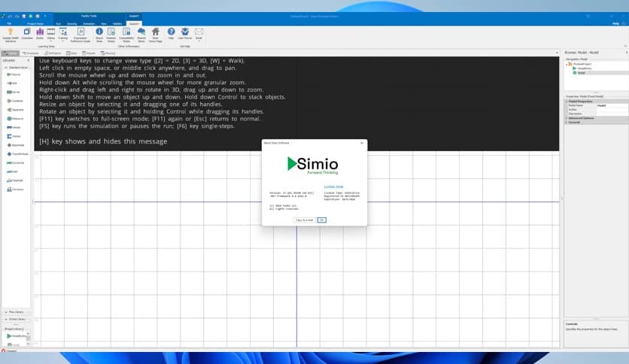This screenshot has height=364, width=629.
Task: Open the File menu tab
Action: (9, 23)
